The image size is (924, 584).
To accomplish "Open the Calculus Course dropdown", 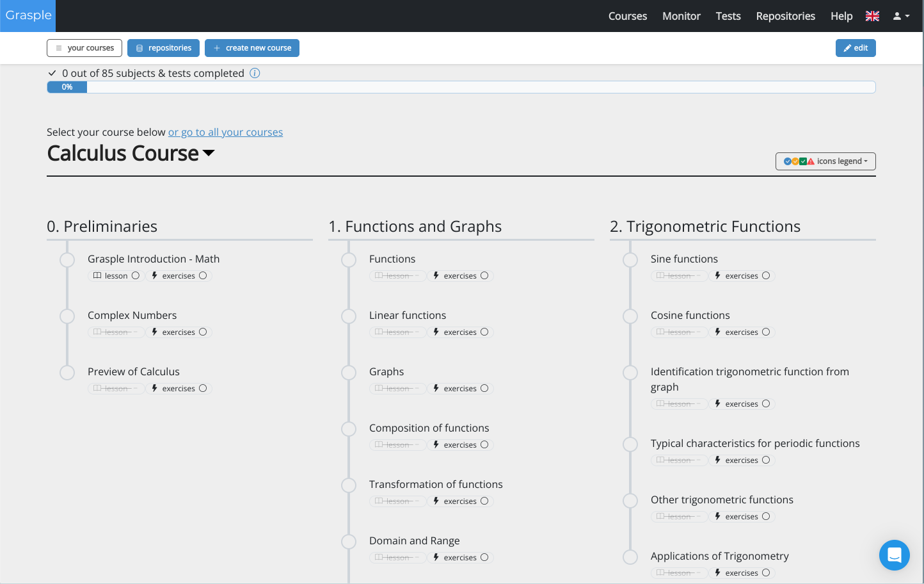I will pos(209,154).
